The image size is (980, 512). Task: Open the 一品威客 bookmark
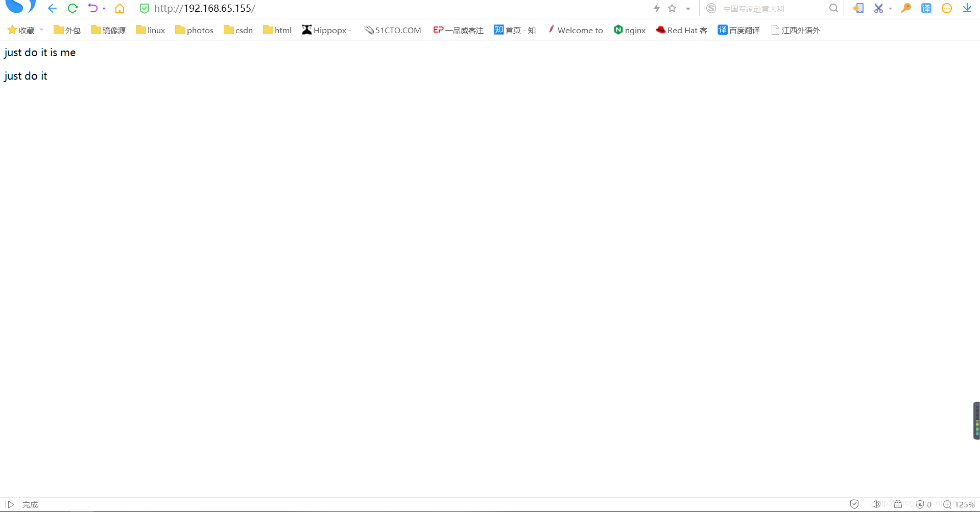tap(458, 30)
